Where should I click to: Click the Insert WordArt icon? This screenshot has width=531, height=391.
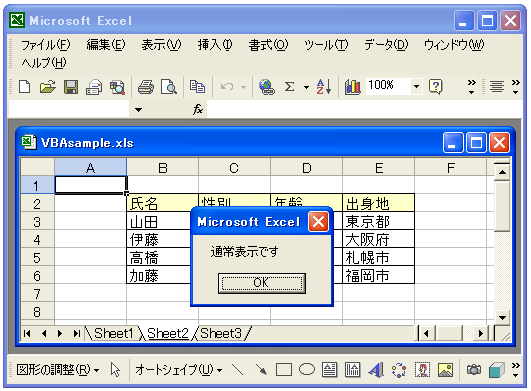coord(376,370)
